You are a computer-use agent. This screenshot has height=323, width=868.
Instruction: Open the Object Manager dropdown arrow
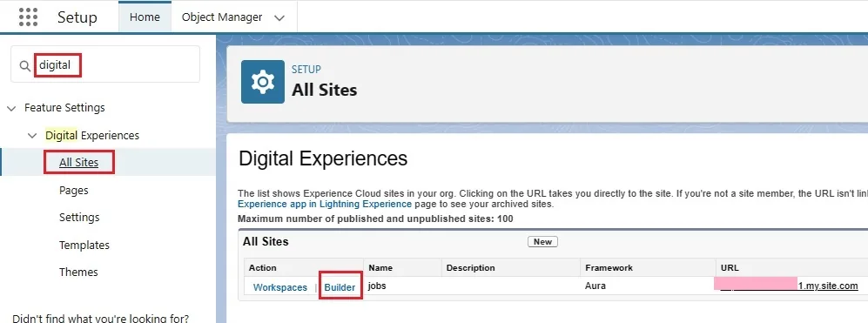coord(279,17)
